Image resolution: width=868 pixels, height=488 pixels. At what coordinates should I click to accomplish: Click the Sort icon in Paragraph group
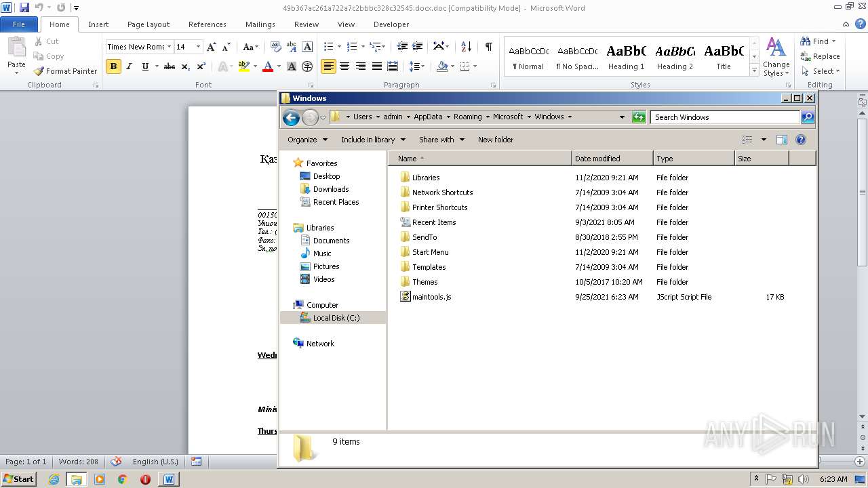pos(466,47)
